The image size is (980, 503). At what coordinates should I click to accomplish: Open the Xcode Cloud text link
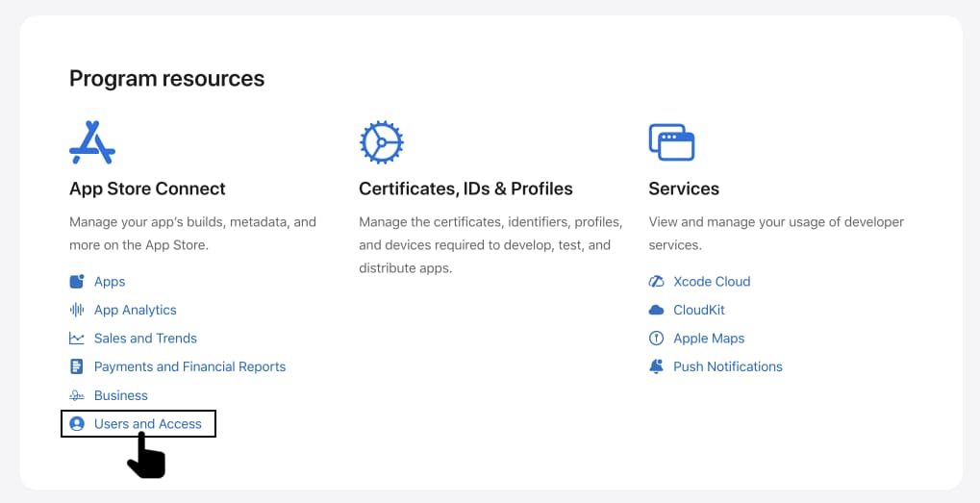[712, 282]
